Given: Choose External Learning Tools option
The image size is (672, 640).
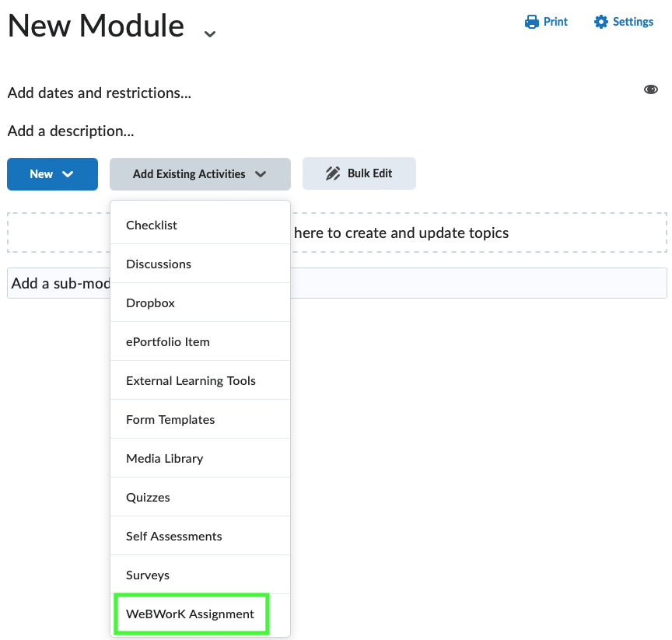Looking at the screenshot, I should (x=200, y=381).
